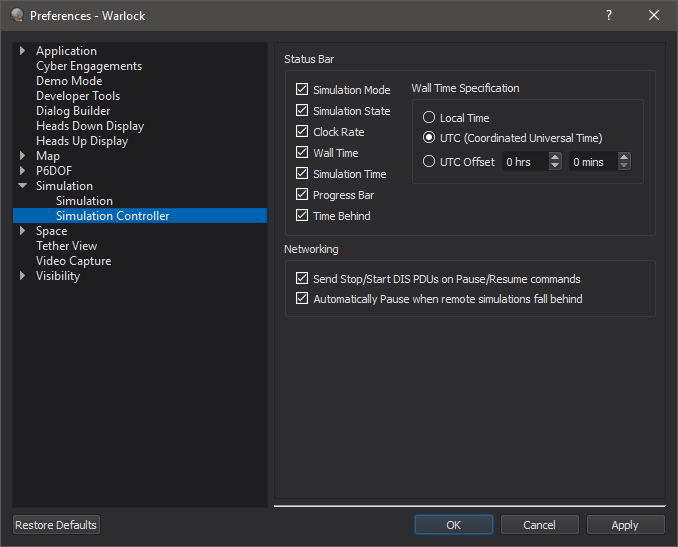
Task: Click the Cancel button
Action: (x=539, y=525)
